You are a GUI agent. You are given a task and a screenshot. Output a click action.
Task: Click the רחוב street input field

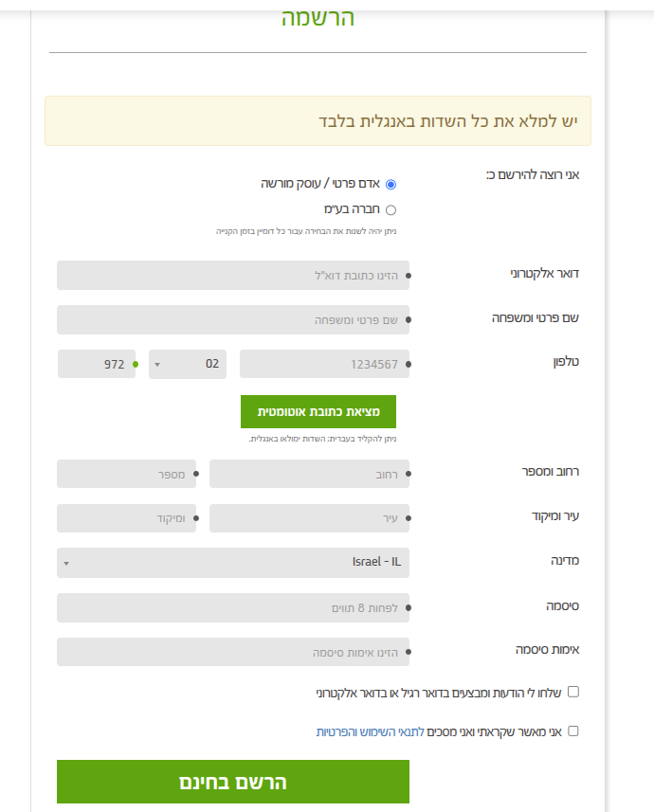(x=309, y=474)
